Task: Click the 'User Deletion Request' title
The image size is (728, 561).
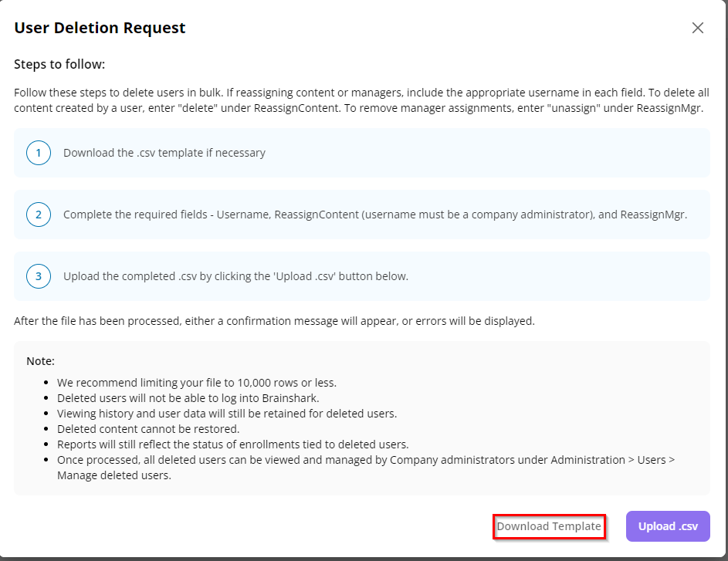Action: point(100,28)
